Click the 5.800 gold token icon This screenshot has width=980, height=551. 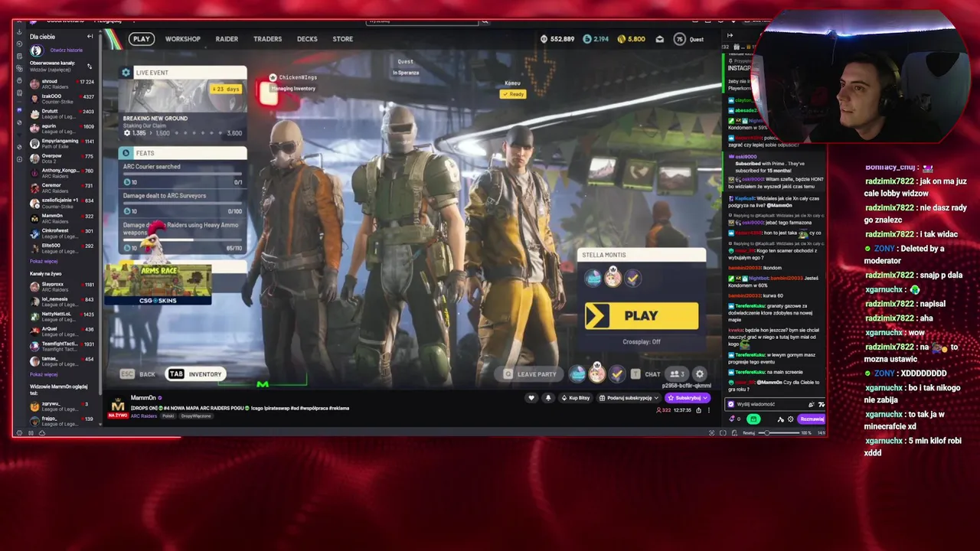click(x=622, y=39)
